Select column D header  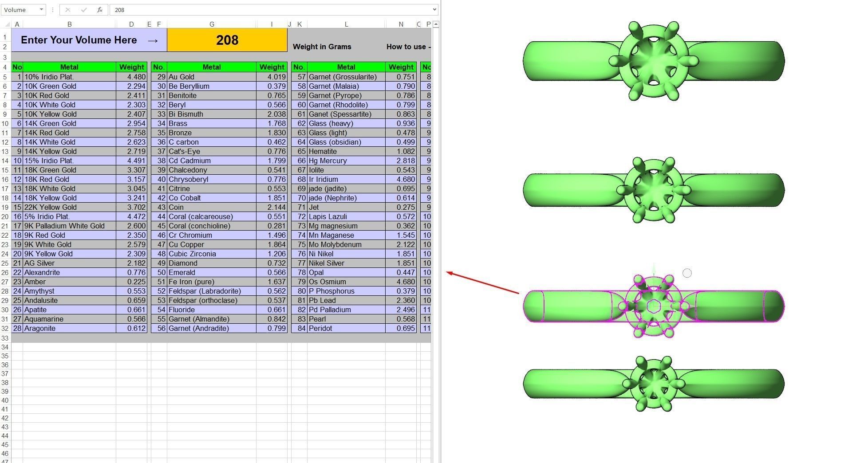131,24
